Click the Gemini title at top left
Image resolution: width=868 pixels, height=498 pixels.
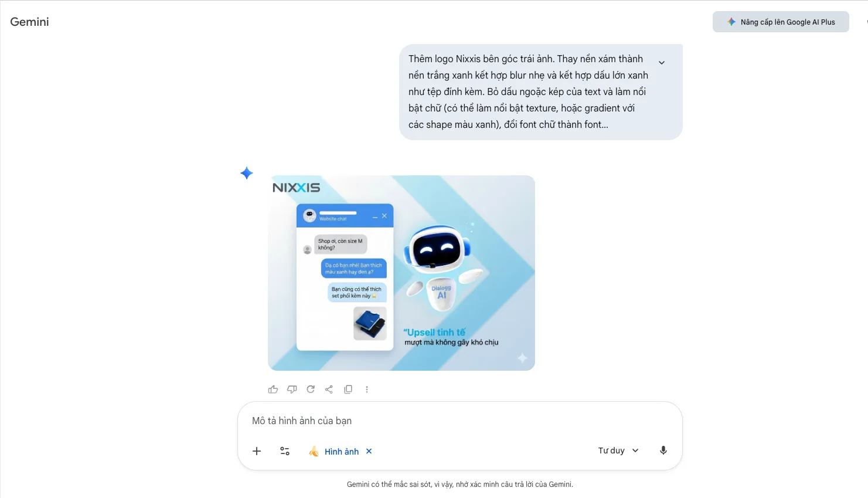coord(29,22)
